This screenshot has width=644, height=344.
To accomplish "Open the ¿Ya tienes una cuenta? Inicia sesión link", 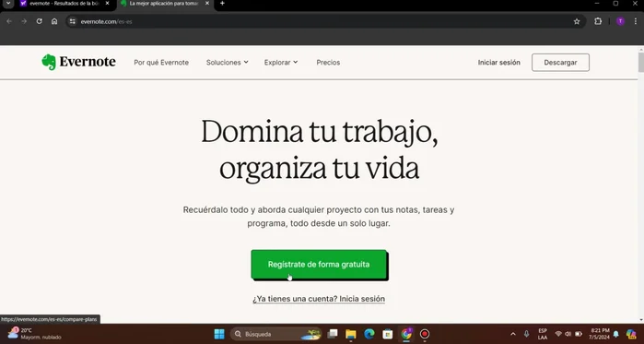I will tap(319, 299).
